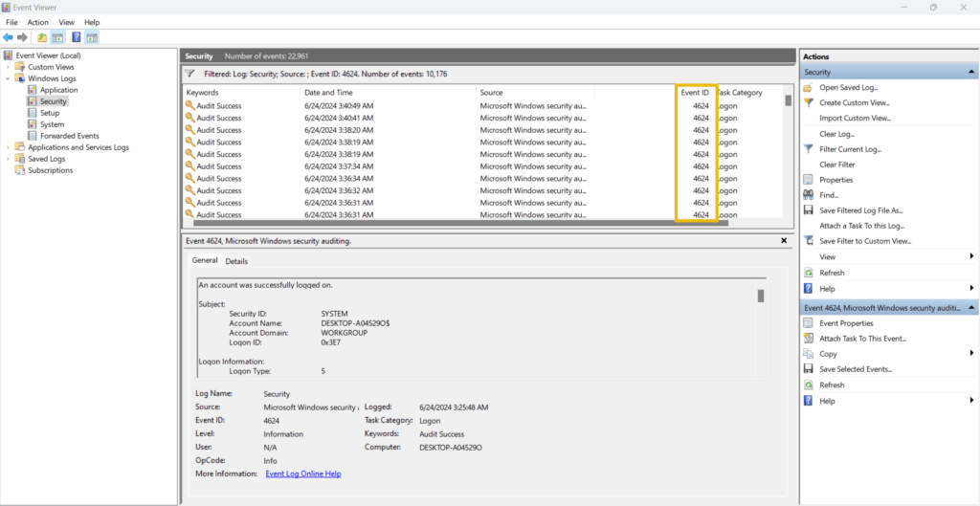Click the Attach Task To This Event icon
The width and height of the screenshot is (980, 506).
pos(808,339)
